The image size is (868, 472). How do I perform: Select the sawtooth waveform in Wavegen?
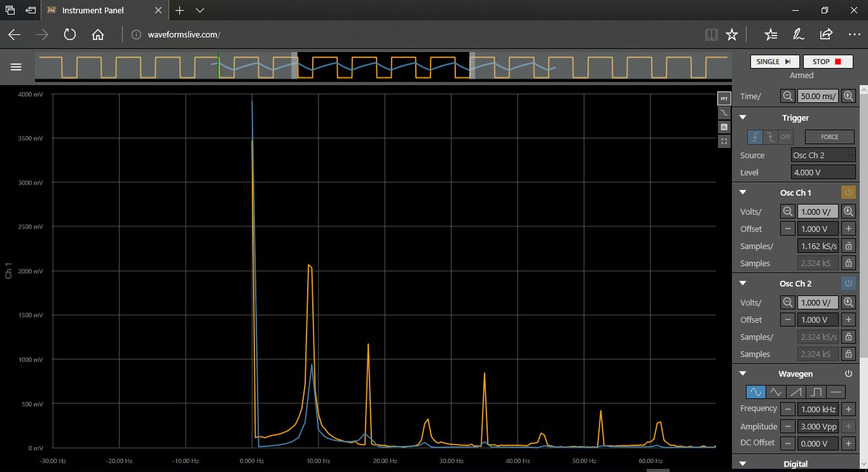point(796,392)
